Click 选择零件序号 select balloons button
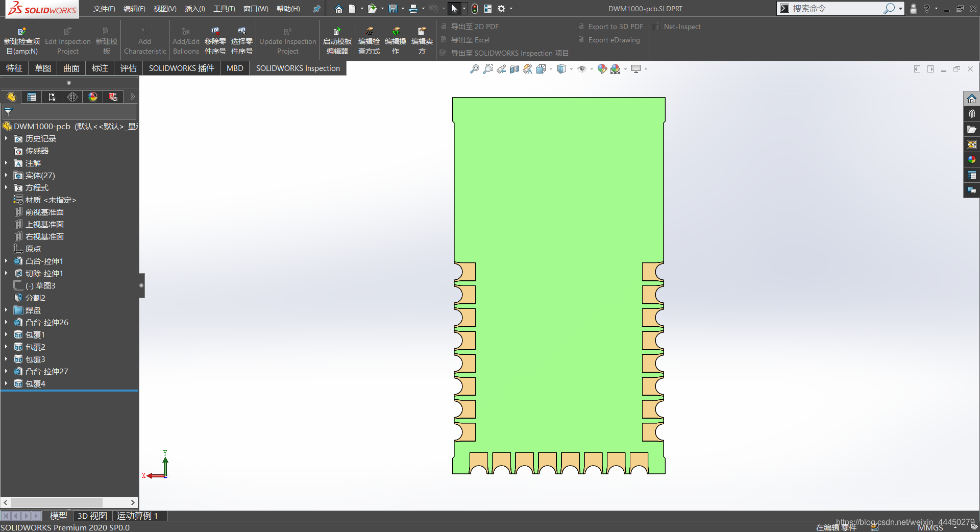This screenshot has height=532, width=980. coord(242,41)
